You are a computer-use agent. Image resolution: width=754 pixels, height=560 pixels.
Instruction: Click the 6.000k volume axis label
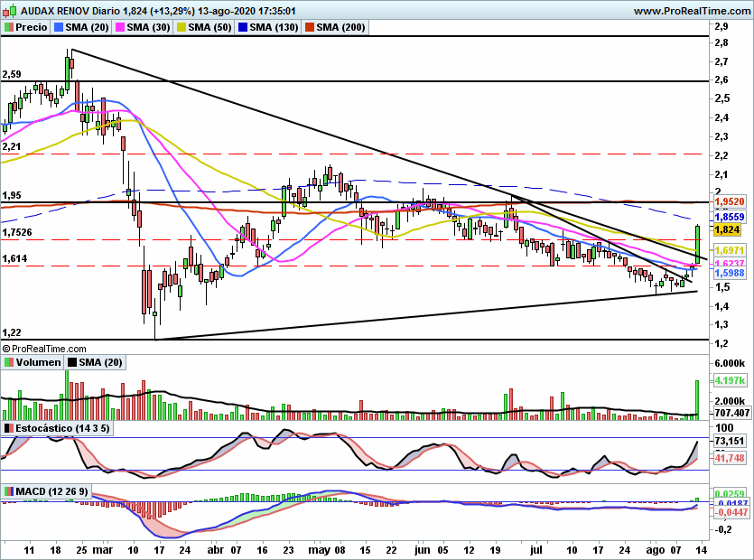coord(730,363)
